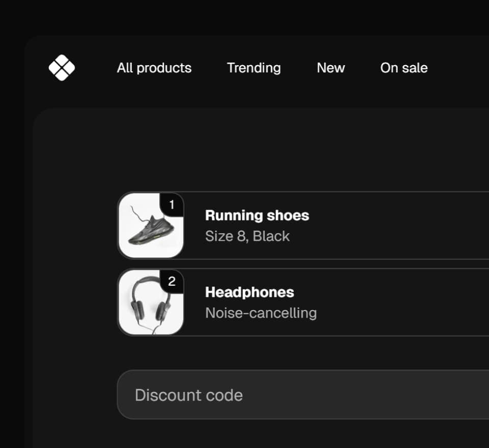The image size is (489, 448).
Task: Select the Noise-cancelling description
Action: (261, 313)
